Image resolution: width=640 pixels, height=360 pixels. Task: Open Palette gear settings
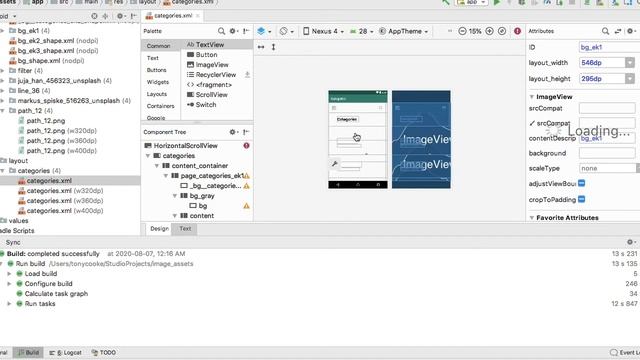tap(233, 31)
